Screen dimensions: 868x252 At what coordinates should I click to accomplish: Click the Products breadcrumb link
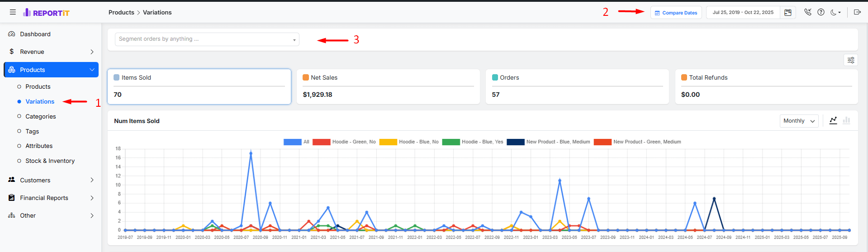(121, 12)
